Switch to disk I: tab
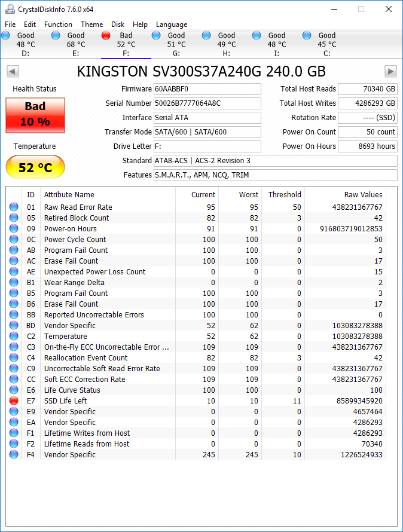Screen dimensions: 403x532 pos(276,44)
